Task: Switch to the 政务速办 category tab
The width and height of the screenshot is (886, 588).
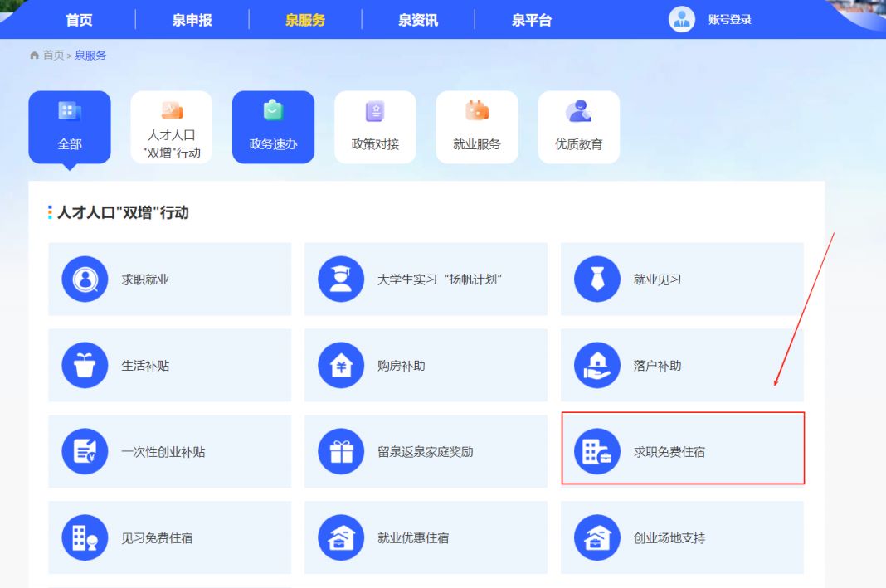Action: click(273, 127)
